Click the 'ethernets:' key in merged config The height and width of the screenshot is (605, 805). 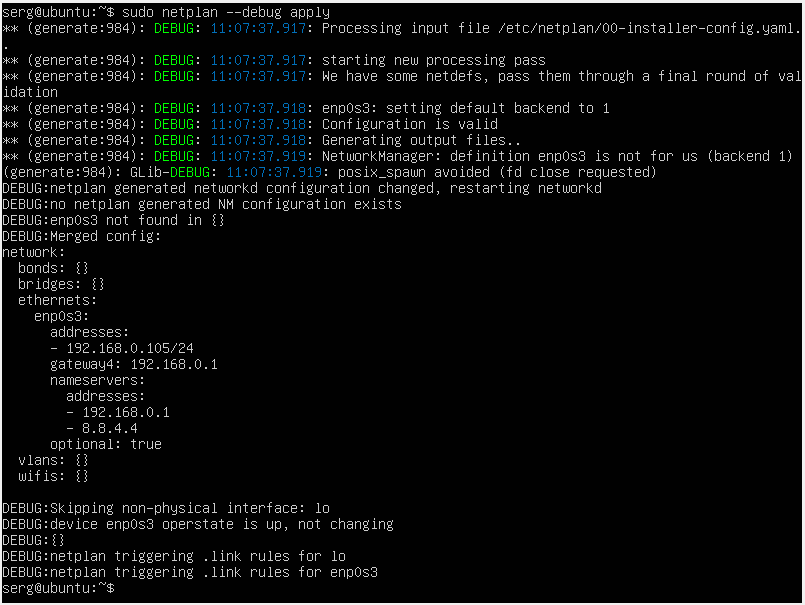pos(57,300)
